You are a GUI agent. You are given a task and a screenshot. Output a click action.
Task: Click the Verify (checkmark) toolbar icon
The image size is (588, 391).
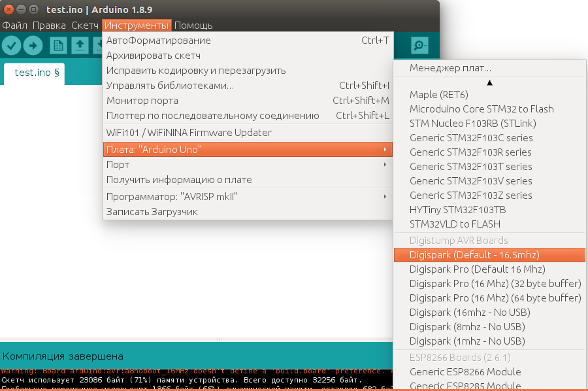point(12,45)
